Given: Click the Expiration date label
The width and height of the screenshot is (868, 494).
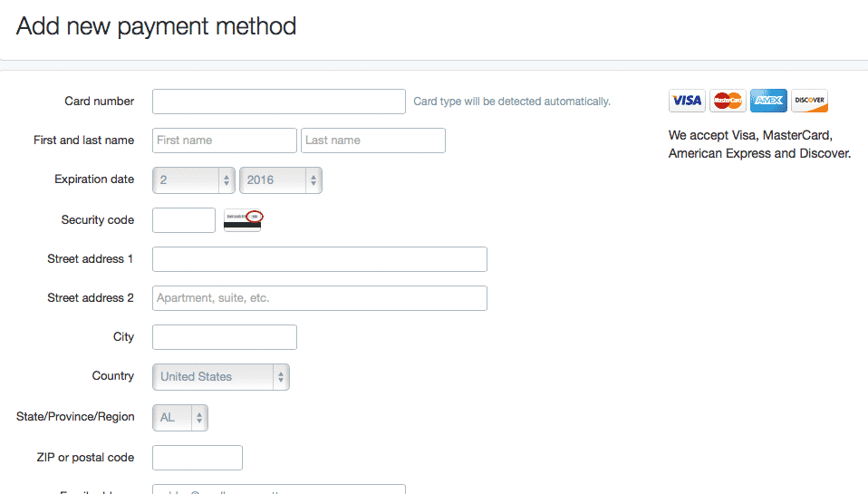Looking at the screenshot, I should 94,179.
